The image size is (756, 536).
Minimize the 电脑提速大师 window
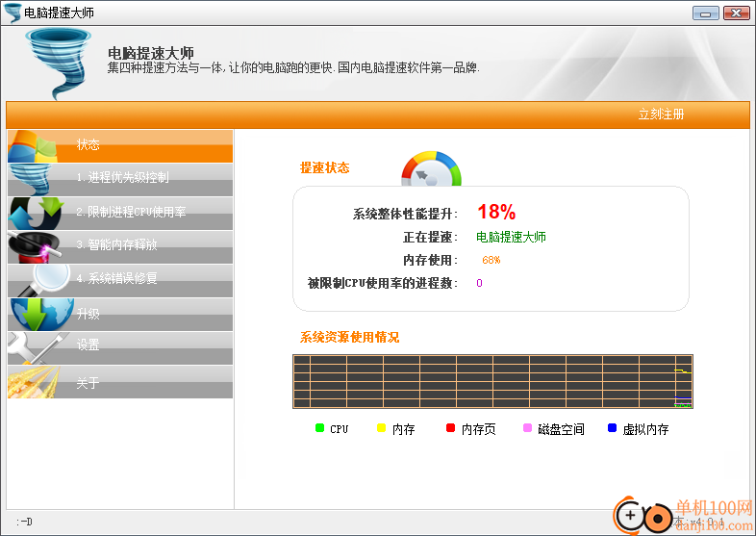pyautogui.click(x=706, y=13)
